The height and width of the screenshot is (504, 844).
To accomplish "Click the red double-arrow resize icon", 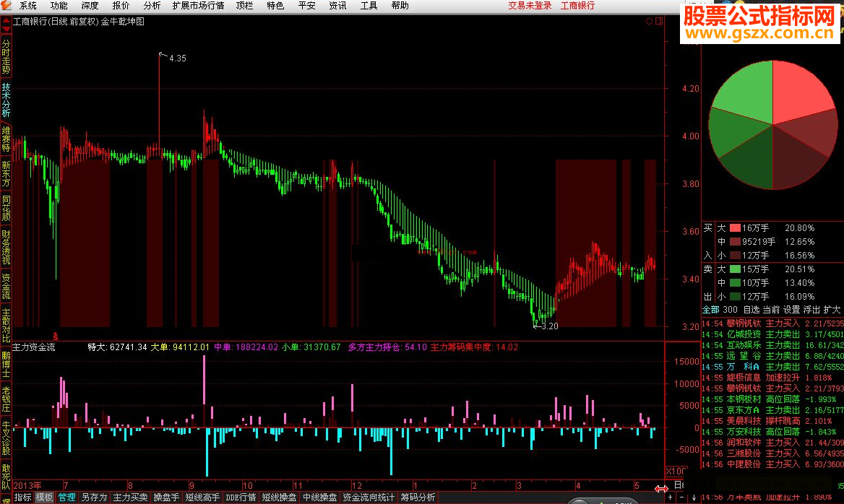I will pos(661,488).
